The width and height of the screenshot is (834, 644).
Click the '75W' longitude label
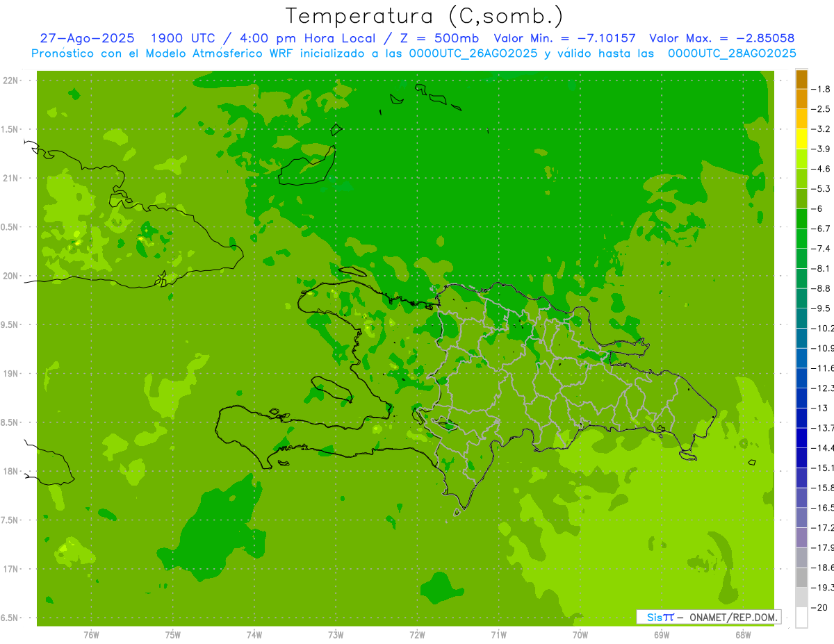173,634
